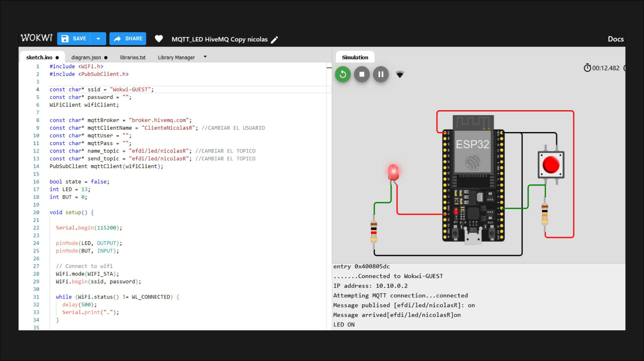The height and width of the screenshot is (361, 644).
Task: Restart the simulation with green button
Action: pos(343,74)
